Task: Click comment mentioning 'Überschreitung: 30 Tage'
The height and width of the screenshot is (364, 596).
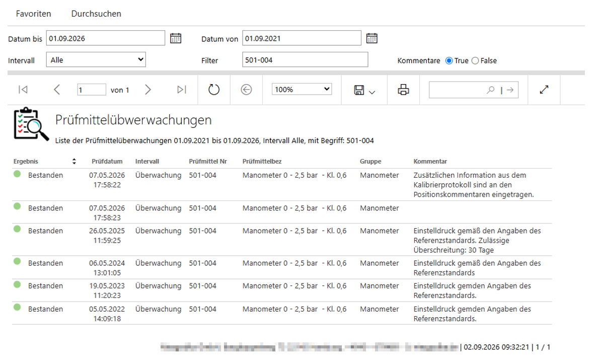Action: pos(477,240)
